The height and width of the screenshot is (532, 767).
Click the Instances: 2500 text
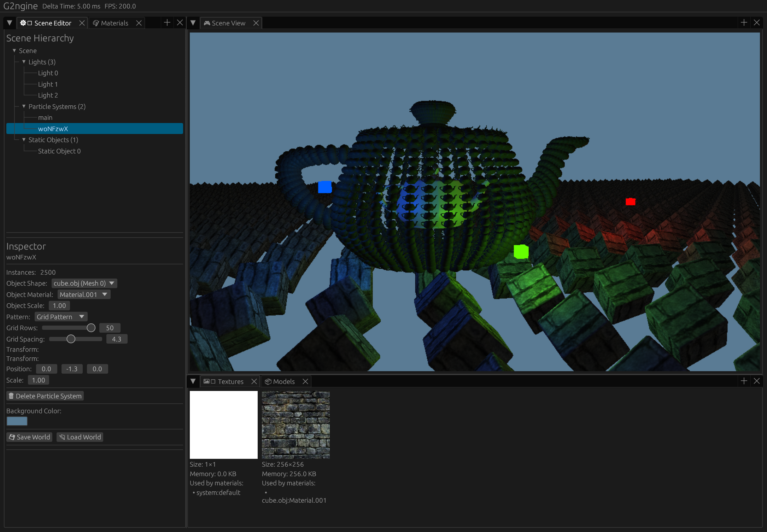pyautogui.click(x=31, y=272)
